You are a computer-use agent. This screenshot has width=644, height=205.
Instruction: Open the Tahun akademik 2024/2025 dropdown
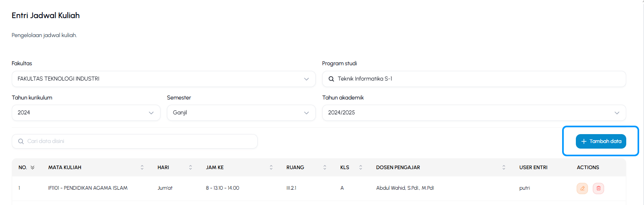pyautogui.click(x=474, y=113)
